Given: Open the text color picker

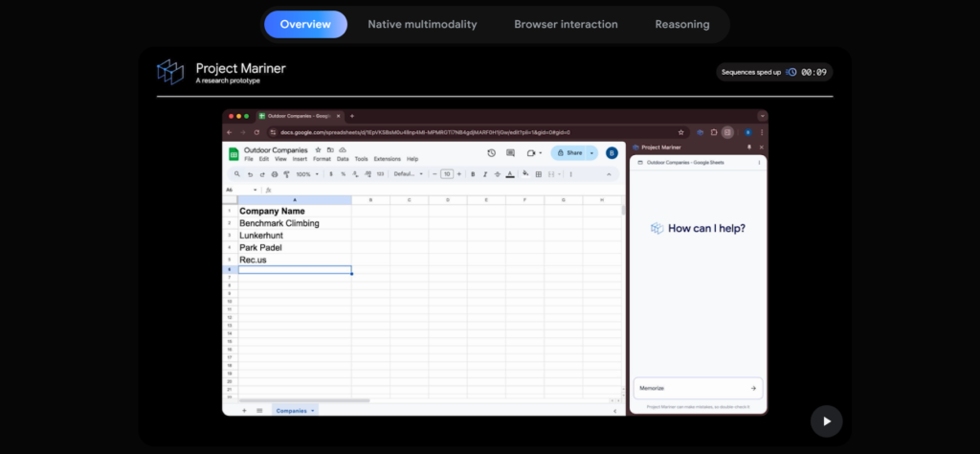Looking at the screenshot, I should [x=510, y=174].
